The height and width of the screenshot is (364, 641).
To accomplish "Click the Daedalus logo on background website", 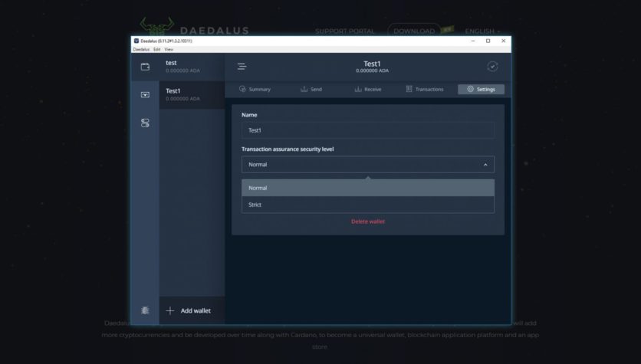I will click(194, 27).
